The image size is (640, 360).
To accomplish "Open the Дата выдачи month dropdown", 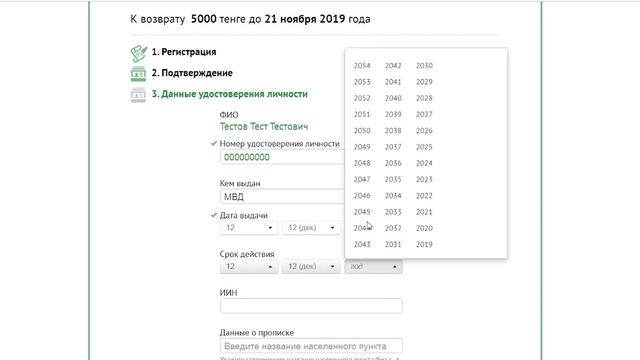I will click(311, 227).
